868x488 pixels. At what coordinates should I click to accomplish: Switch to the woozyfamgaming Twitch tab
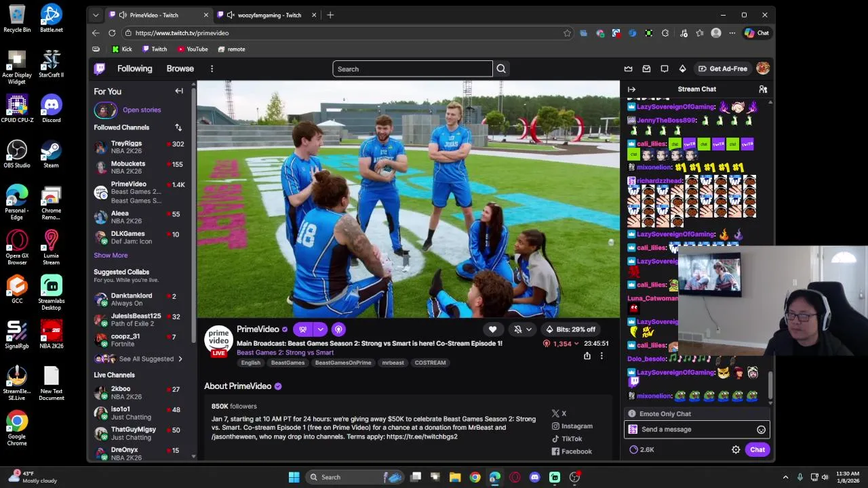click(269, 15)
